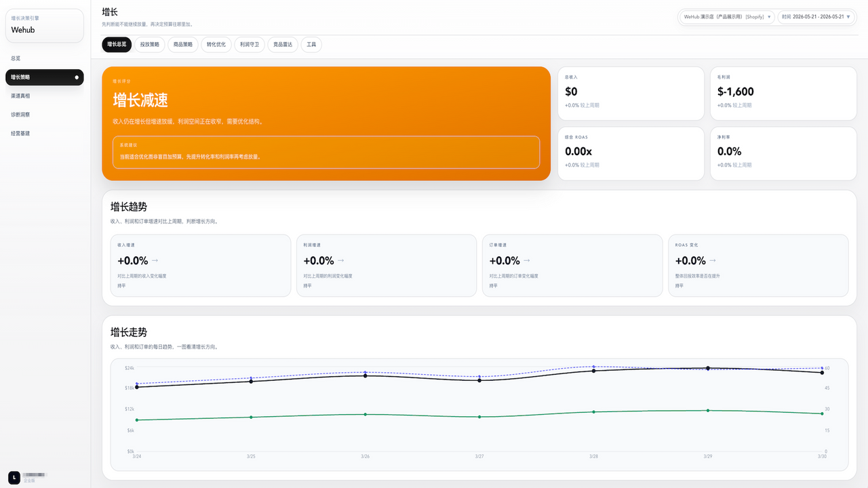Switch to the 投放策略 tab
868x488 pixels.
(x=150, y=45)
